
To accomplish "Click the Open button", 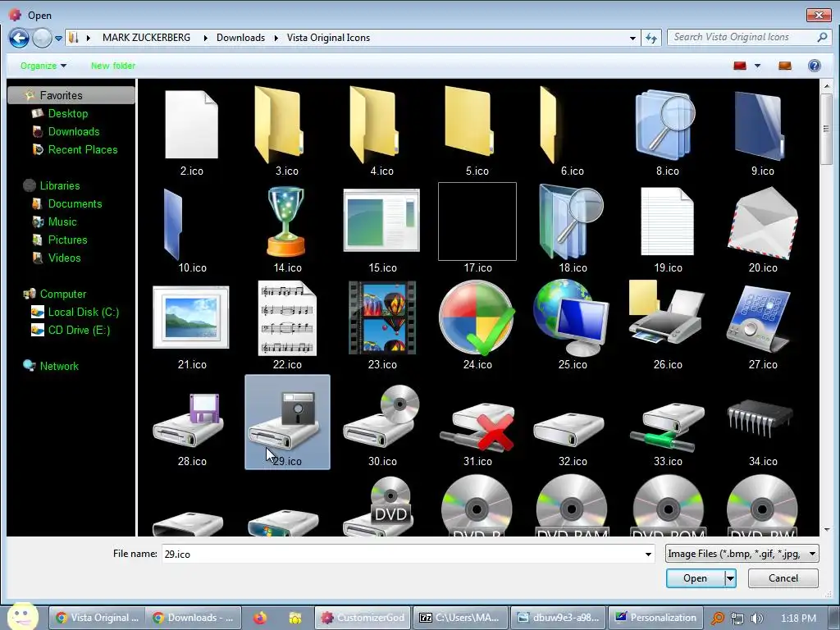I will point(695,578).
